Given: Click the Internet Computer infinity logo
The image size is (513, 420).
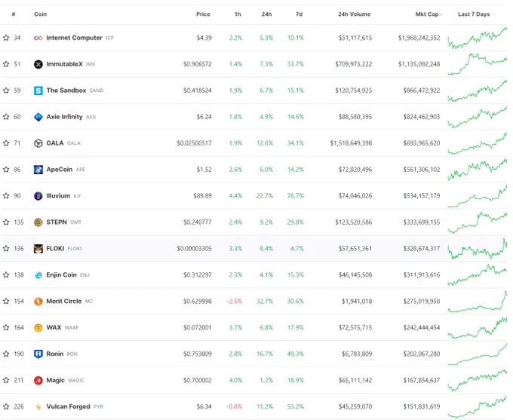Looking at the screenshot, I should pos(38,38).
